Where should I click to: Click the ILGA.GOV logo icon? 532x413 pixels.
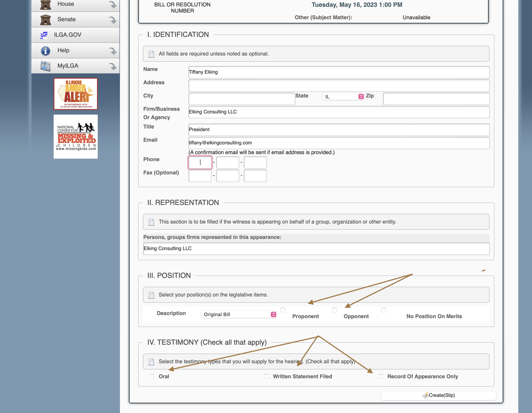[x=44, y=35]
